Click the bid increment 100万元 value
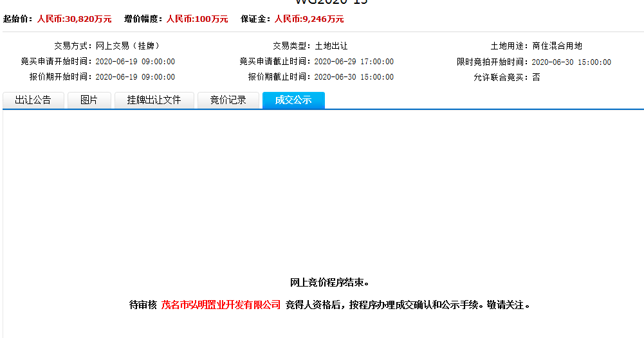Viewport: 644px width, 338px height. click(x=197, y=19)
